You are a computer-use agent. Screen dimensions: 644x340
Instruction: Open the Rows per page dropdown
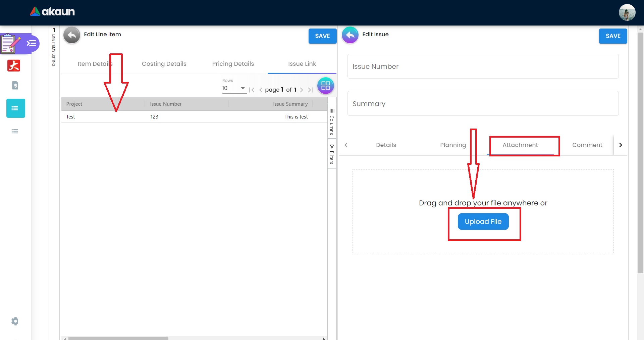(234, 88)
